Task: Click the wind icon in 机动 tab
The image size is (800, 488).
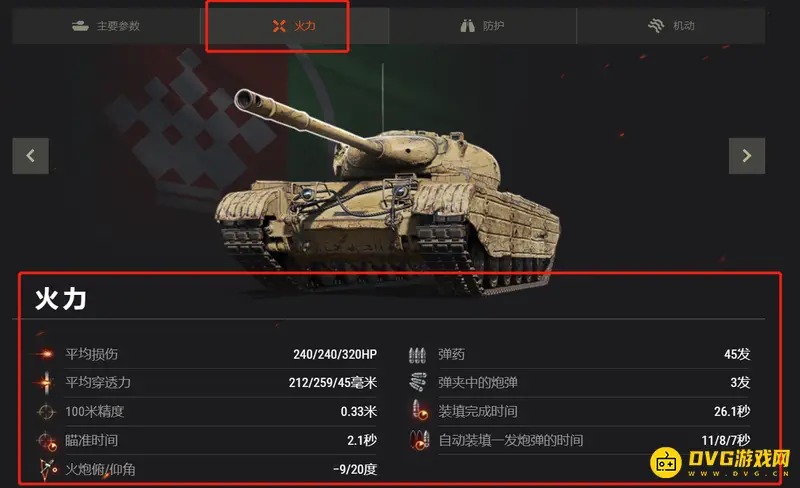Action: 656,25
